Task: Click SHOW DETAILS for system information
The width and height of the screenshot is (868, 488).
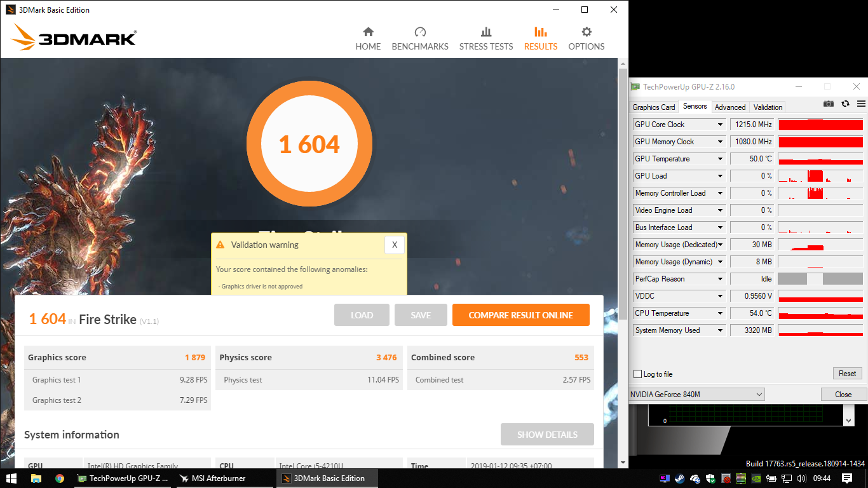Action: tap(547, 435)
